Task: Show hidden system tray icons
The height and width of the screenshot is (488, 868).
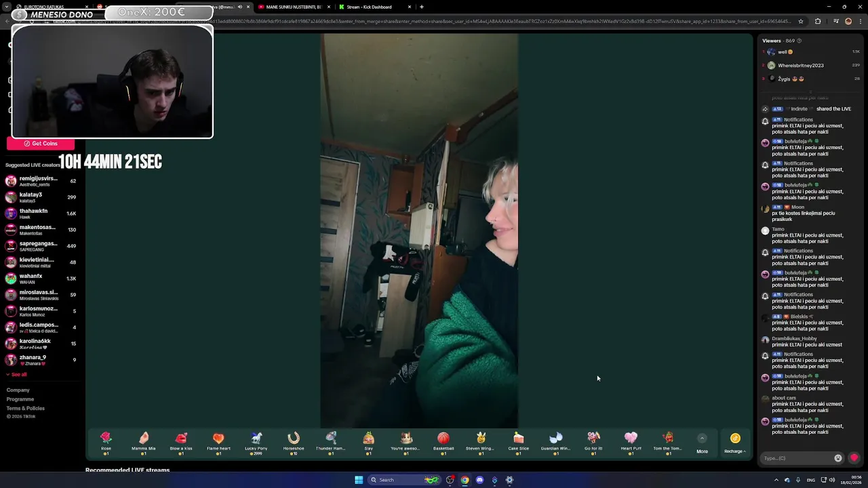Action: click(776, 480)
